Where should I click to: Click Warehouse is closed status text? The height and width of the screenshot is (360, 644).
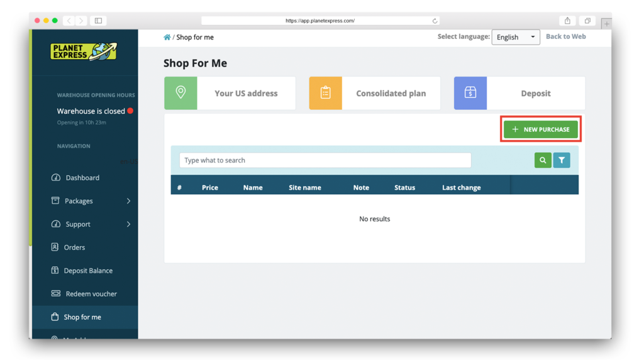coord(91,111)
